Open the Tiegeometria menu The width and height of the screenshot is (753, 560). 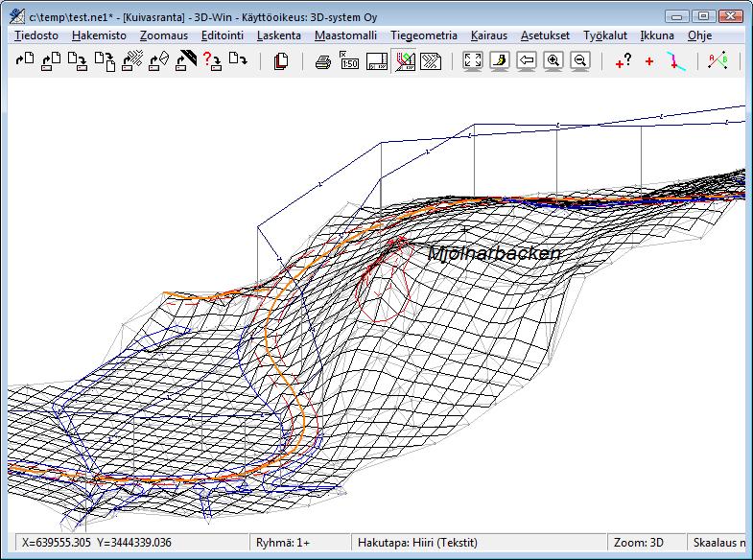pos(424,35)
